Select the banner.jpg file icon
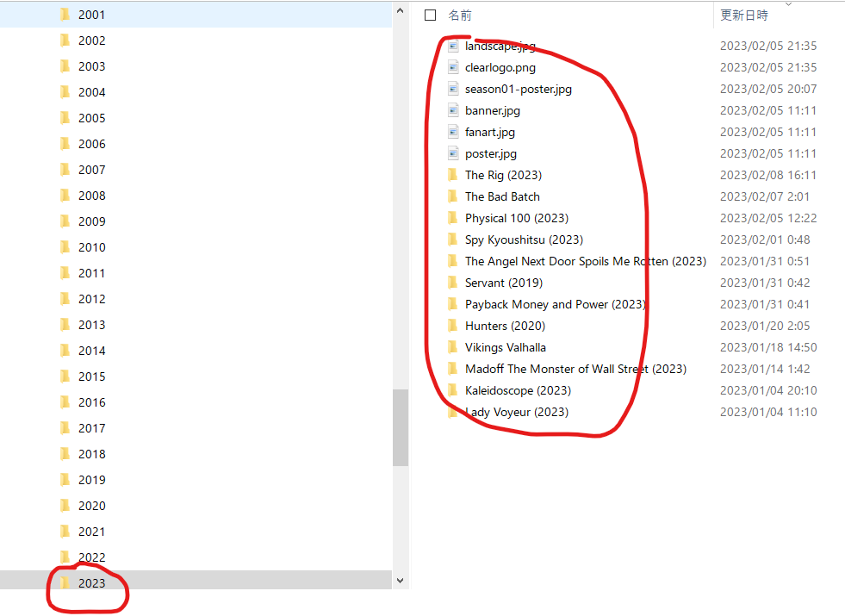This screenshot has height=616, width=845. [x=453, y=110]
